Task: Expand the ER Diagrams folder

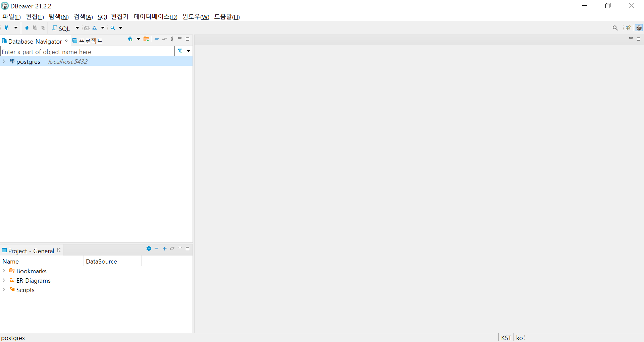Action: point(4,280)
